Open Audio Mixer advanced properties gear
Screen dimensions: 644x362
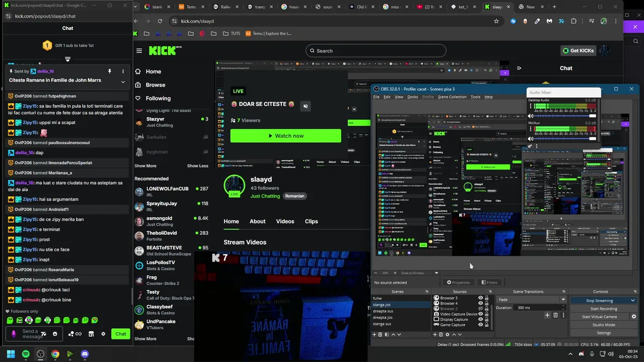pos(530,146)
